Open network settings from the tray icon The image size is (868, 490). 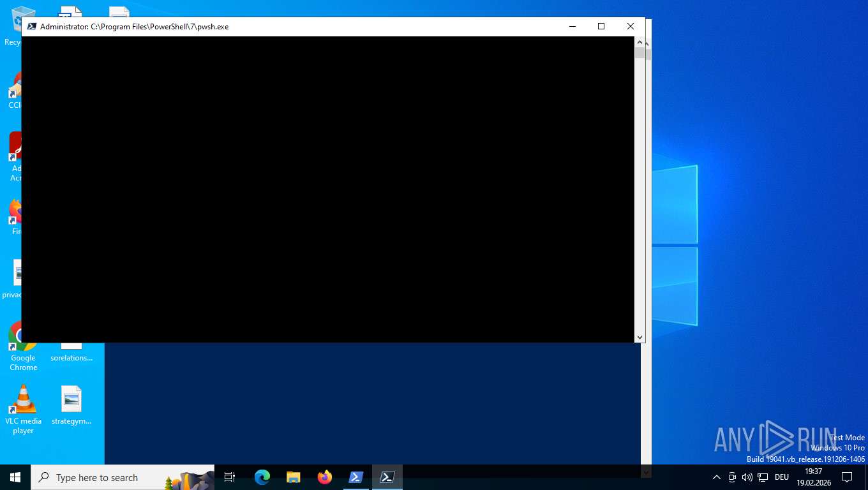point(762,477)
